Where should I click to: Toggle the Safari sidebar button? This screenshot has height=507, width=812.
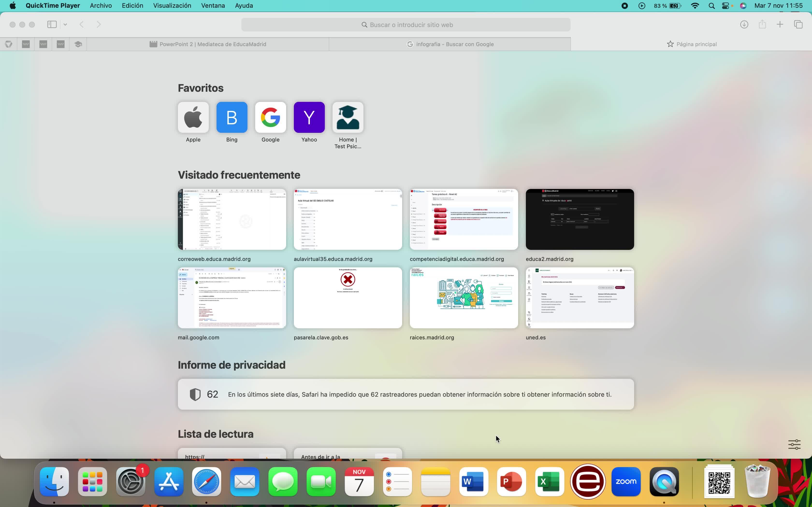tap(52, 24)
